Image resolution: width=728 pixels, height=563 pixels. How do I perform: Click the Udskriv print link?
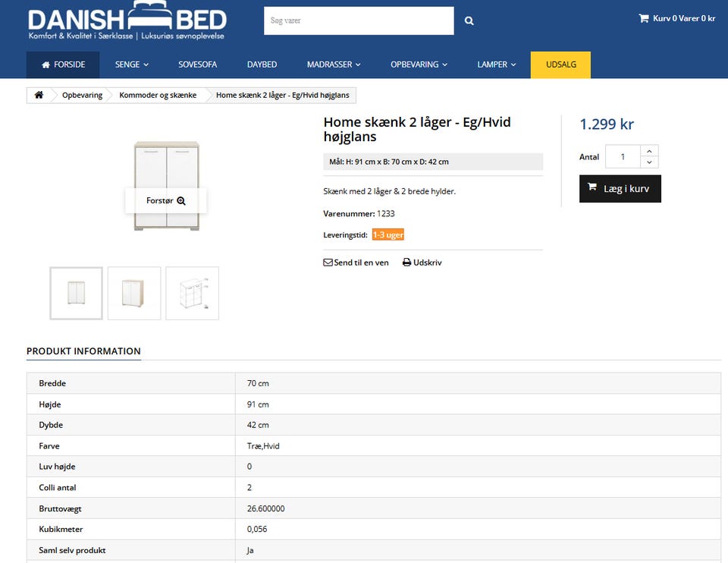(422, 263)
